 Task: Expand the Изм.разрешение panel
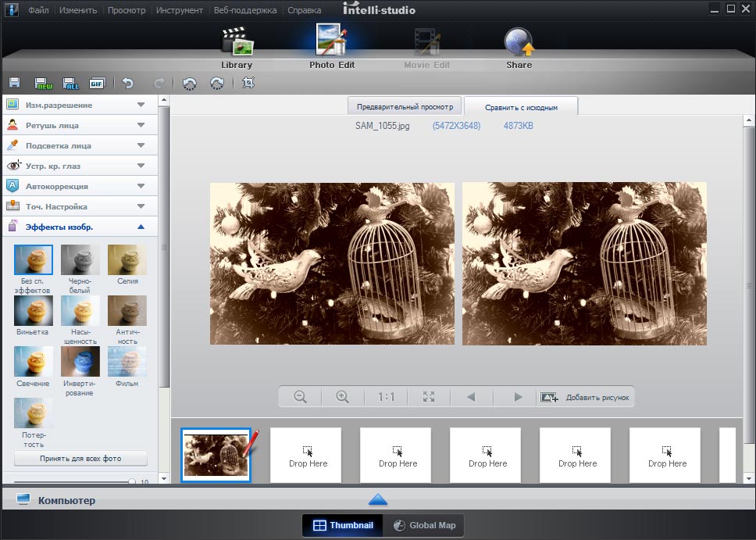pyautogui.click(x=80, y=105)
